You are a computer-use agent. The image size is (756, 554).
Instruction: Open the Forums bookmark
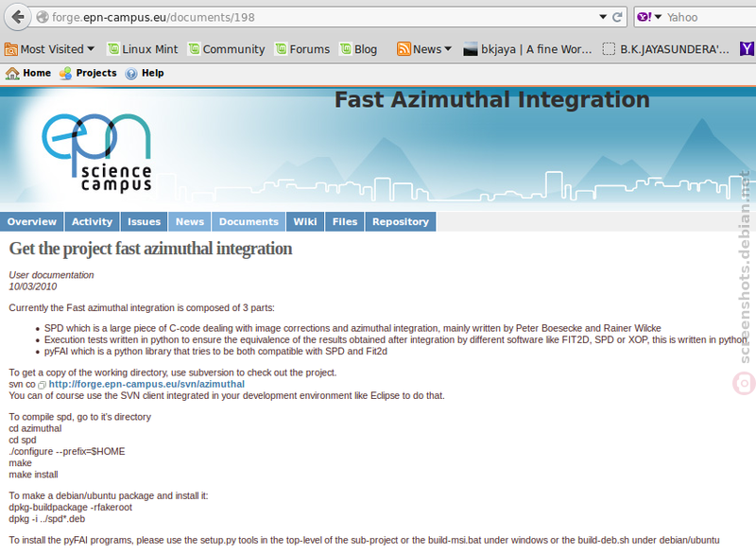tap(302, 49)
